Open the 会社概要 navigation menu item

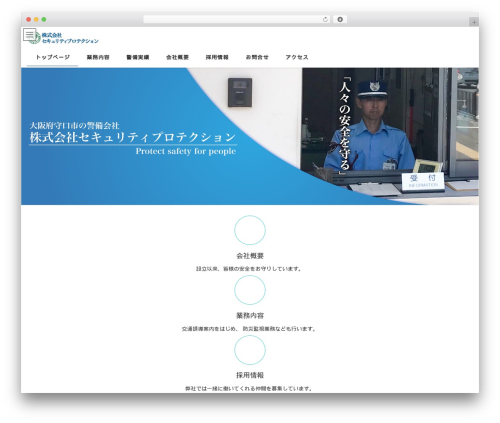click(177, 57)
